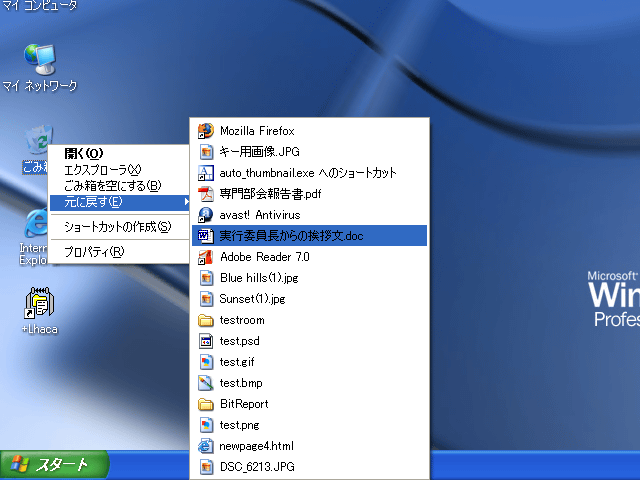Click the test.gif file icon

206,362
